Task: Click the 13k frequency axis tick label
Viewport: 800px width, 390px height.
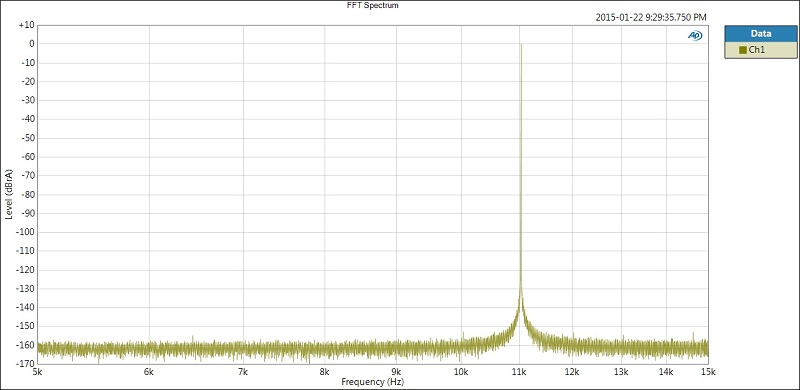Action: click(621, 372)
